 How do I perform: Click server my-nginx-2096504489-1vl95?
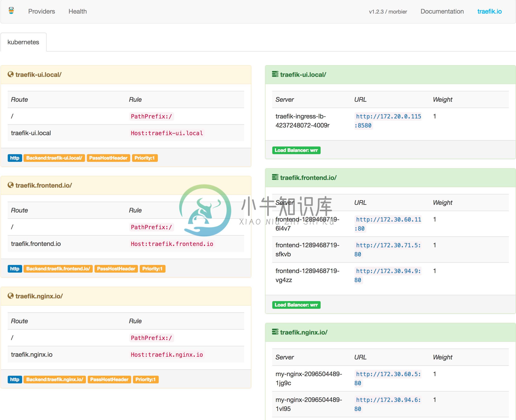(309, 404)
